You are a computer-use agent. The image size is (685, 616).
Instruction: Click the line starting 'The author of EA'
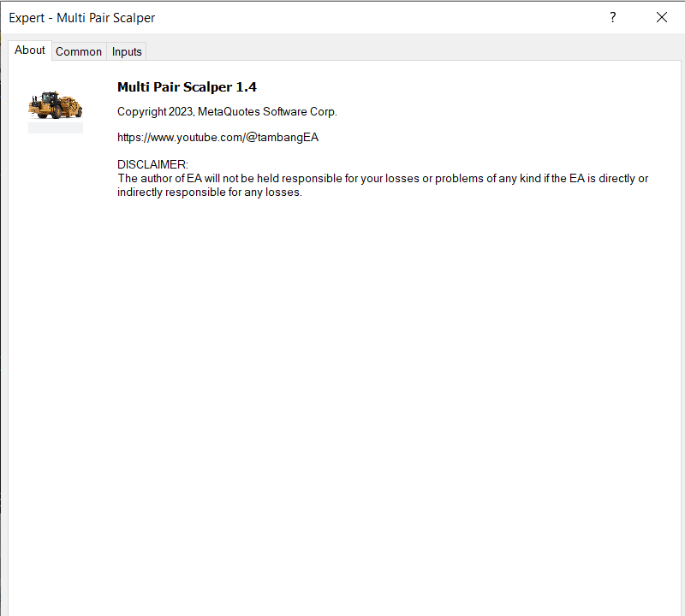383,179
